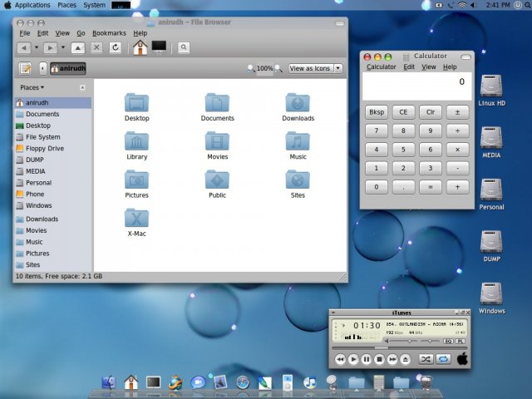
Task: Open Library folder icon
Action: (136, 141)
